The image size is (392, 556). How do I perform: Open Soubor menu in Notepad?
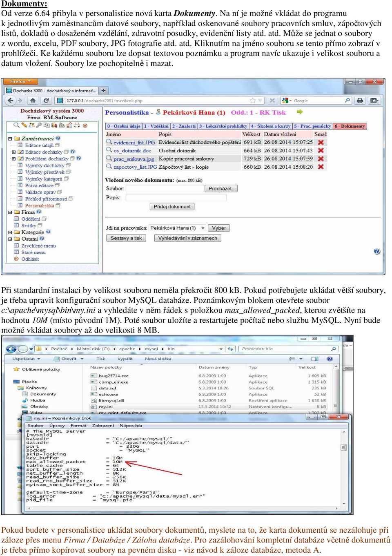[x=36, y=425]
